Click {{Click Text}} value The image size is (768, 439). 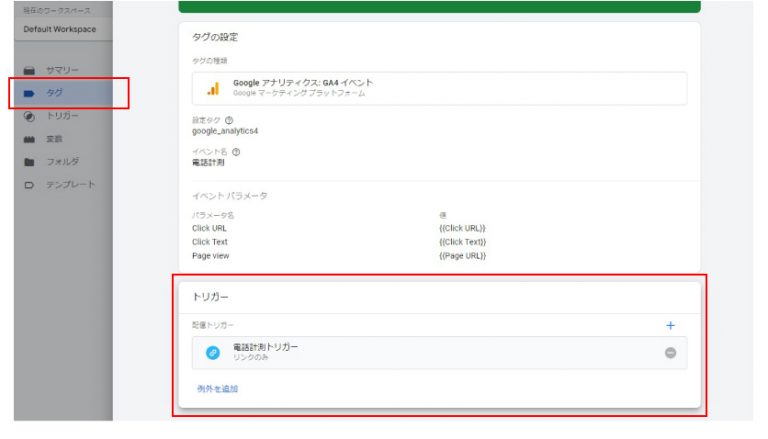[462, 242]
